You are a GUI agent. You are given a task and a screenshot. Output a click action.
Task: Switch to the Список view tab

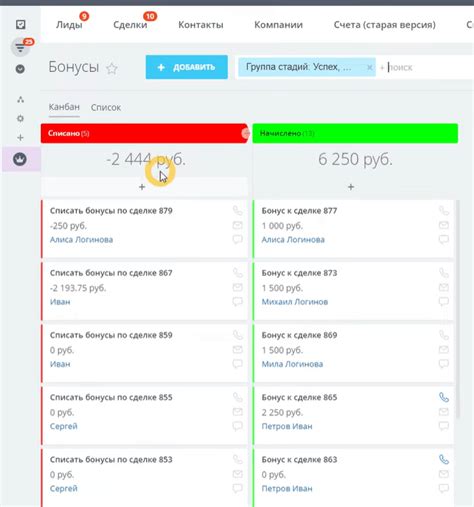pos(106,107)
